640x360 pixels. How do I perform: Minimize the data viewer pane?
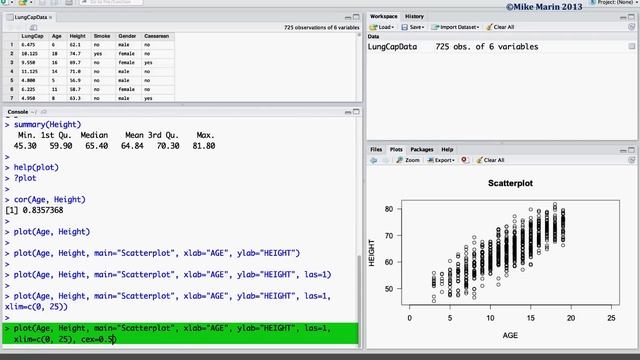[x=348, y=17]
